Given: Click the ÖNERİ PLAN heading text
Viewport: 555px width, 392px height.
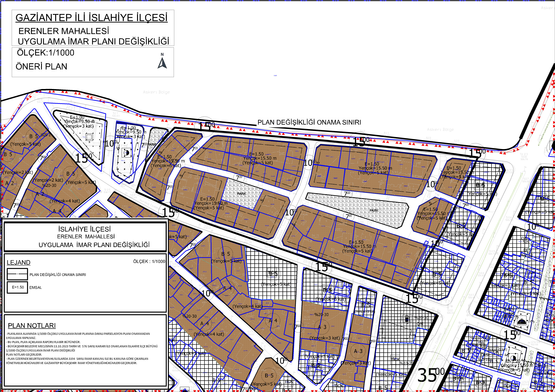Looking at the screenshot, I should pos(41,67).
